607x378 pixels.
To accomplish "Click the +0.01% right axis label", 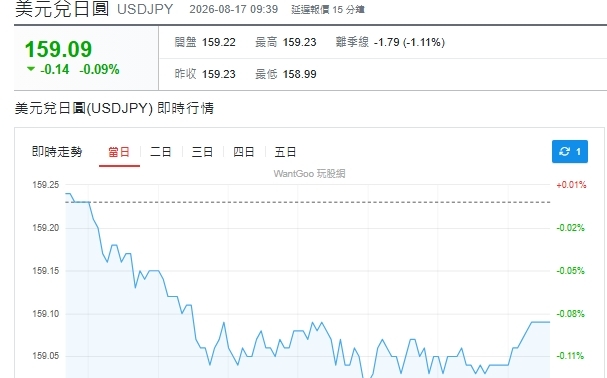I will click(x=571, y=185).
